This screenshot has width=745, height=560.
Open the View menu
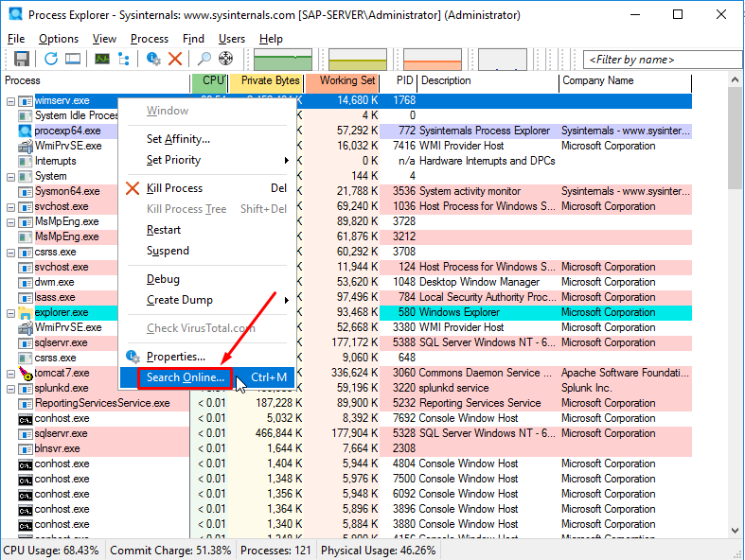coord(104,39)
